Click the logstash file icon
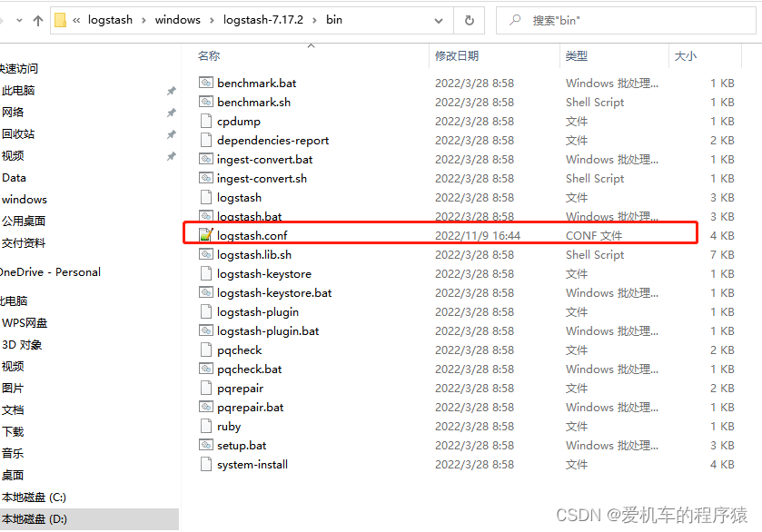The image size is (762, 532). (206, 197)
